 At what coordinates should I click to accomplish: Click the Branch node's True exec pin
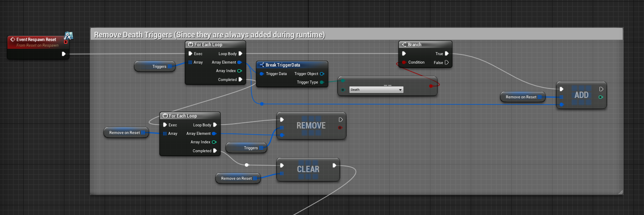pyautogui.click(x=447, y=54)
